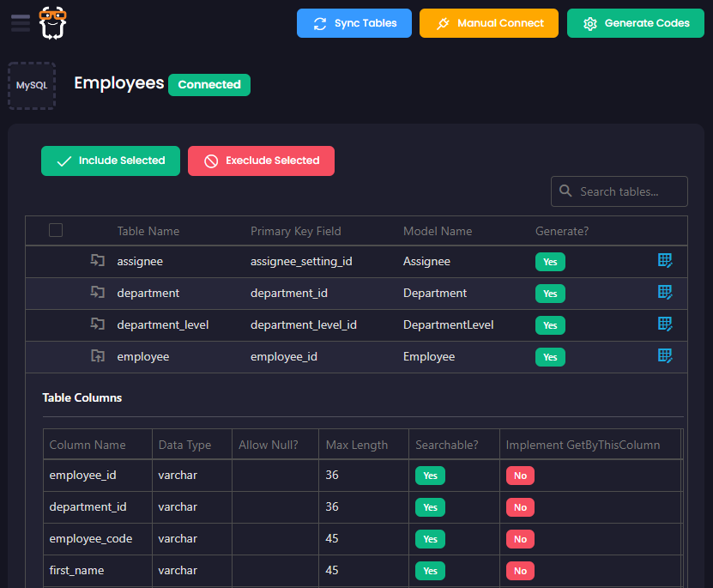Screen dimensions: 713x588
Task: Open Manual Connect
Action: tap(489, 23)
